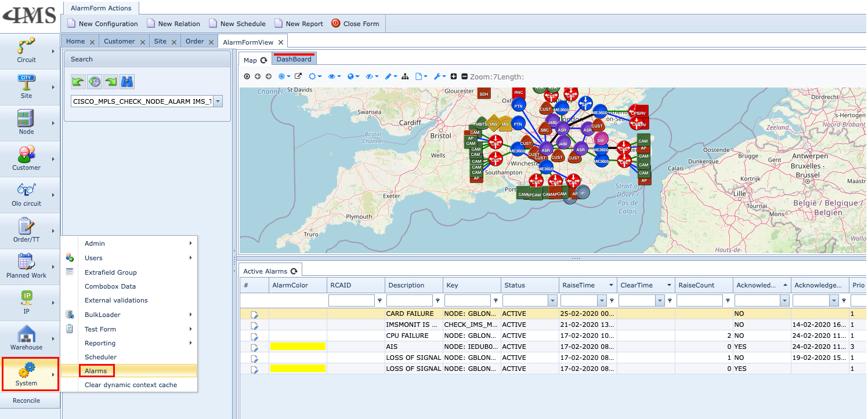
Task: Select Alarms from the System menu
Action: (96, 371)
